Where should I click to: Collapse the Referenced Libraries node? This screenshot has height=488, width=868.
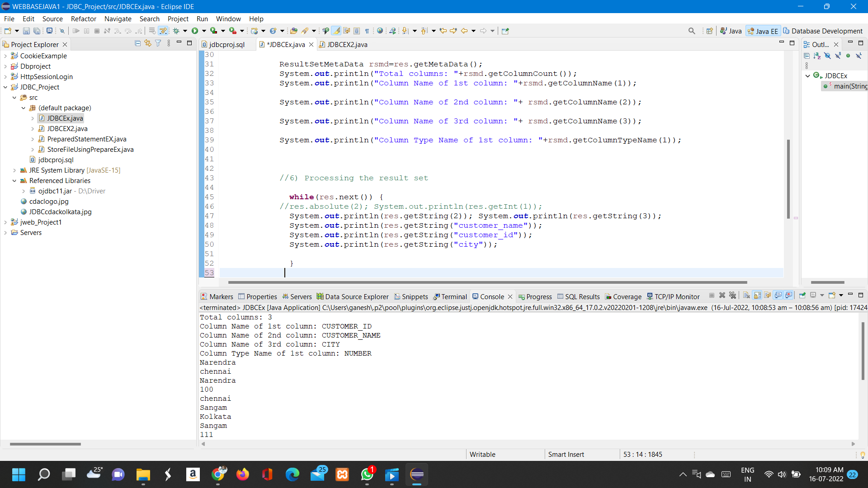tap(14, 181)
